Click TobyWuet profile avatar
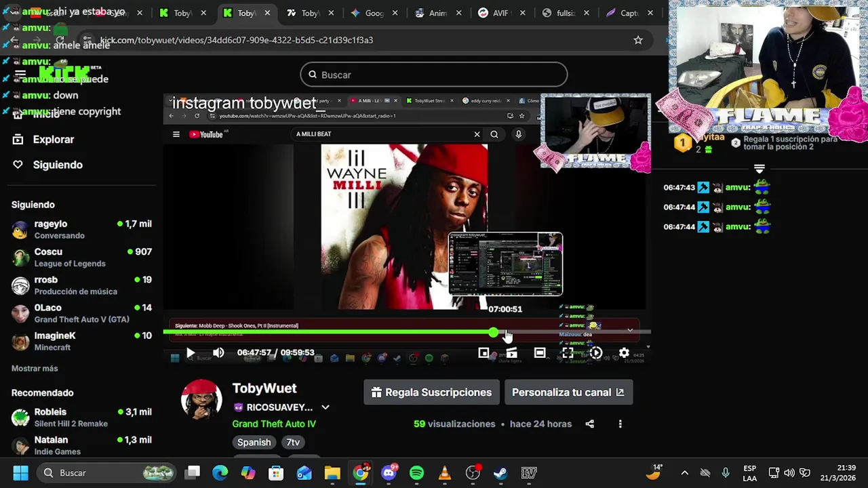 point(201,400)
